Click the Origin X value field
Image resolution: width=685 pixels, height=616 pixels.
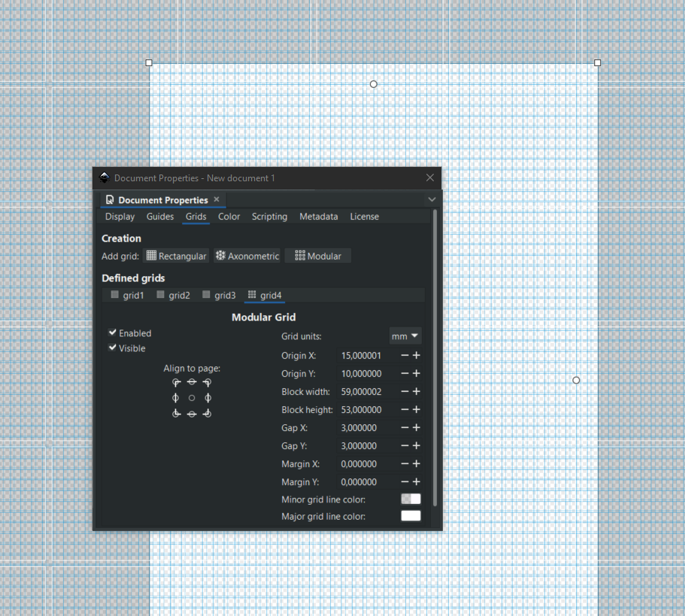pyautogui.click(x=367, y=356)
